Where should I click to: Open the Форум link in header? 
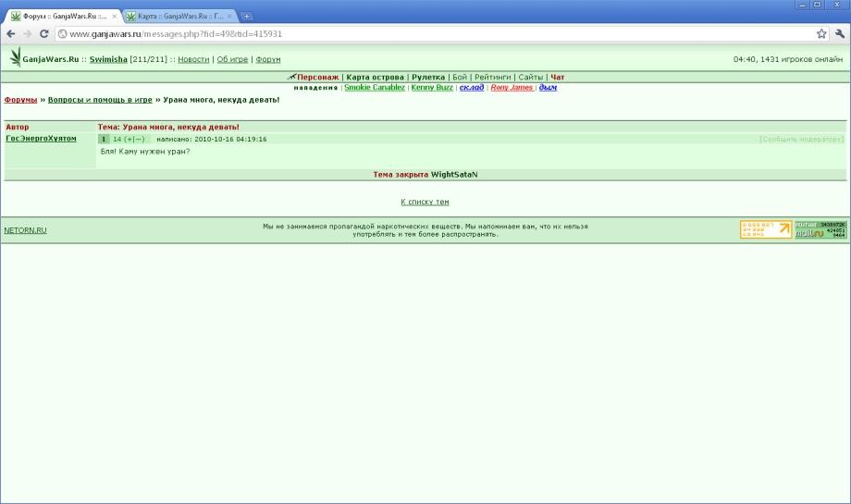[x=268, y=59]
